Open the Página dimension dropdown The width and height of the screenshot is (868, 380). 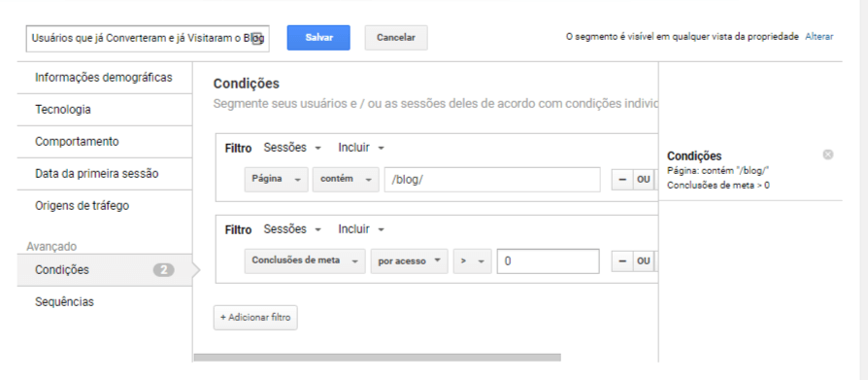277,180
